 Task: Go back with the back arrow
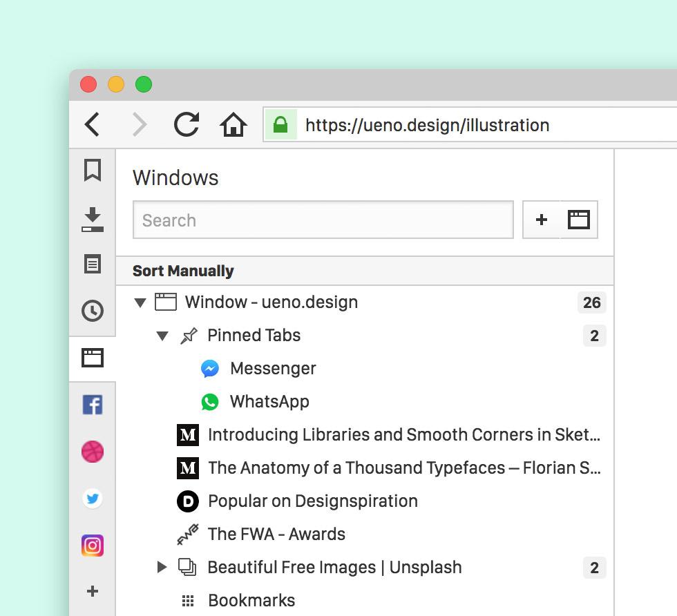pyautogui.click(x=92, y=125)
